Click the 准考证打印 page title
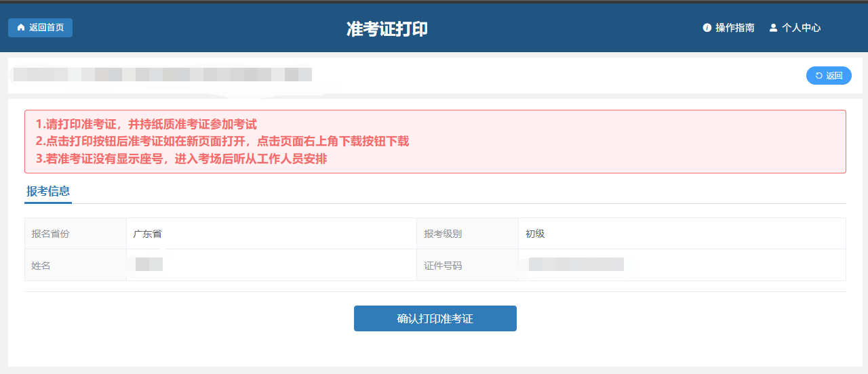This screenshot has height=374, width=868. 387,29
